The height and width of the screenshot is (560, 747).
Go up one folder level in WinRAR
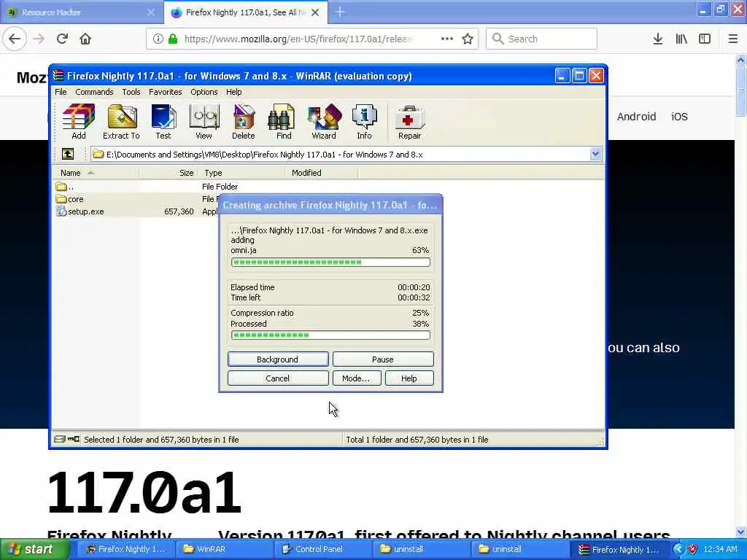[x=68, y=154]
